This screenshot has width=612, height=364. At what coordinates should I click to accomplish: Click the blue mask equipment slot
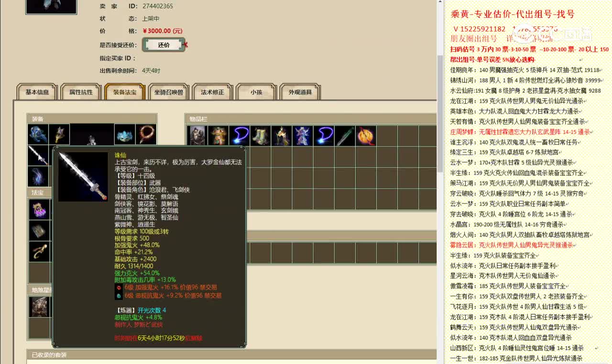pyautogui.click(x=125, y=135)
